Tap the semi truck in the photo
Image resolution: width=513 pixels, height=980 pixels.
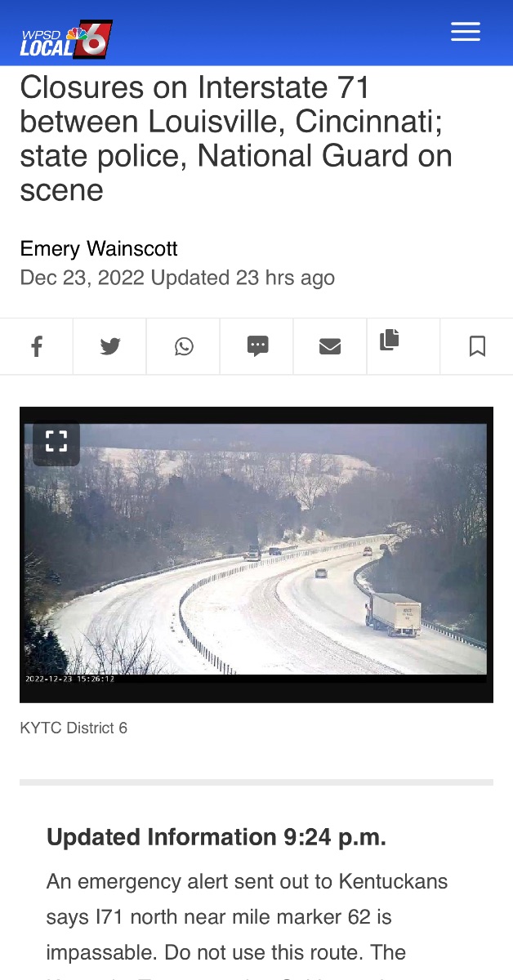click(394, 614)
